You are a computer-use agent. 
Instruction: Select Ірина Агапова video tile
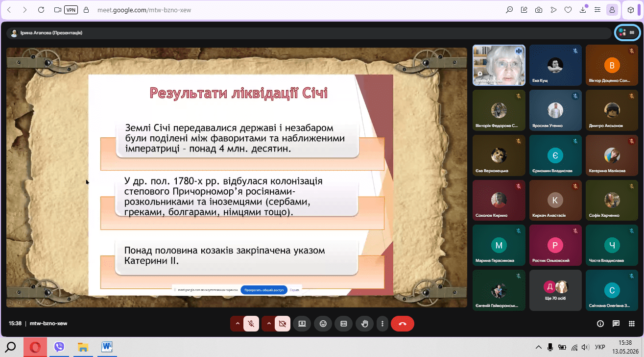point(499,65)
